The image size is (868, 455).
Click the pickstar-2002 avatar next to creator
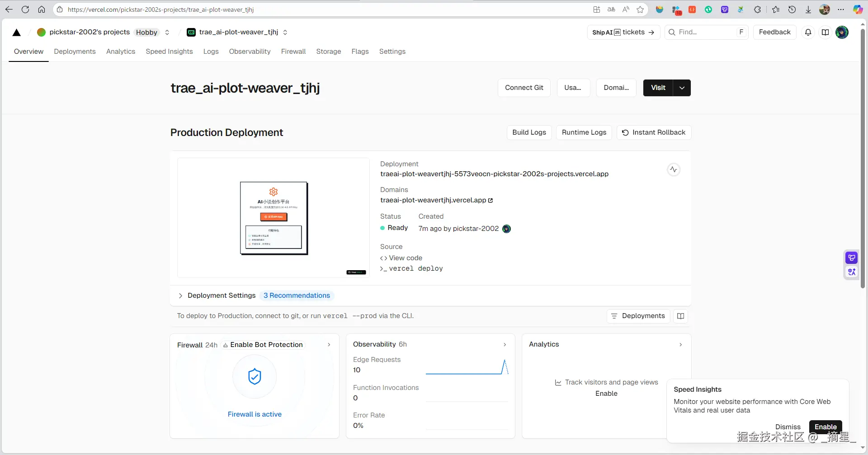(x=506, y=229)
